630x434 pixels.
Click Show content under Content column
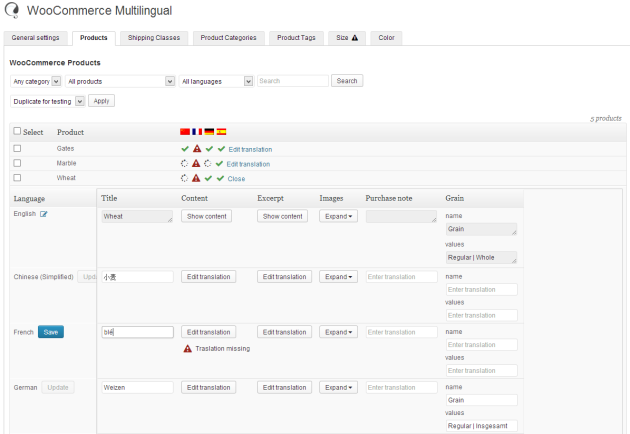tap(207, 216)
